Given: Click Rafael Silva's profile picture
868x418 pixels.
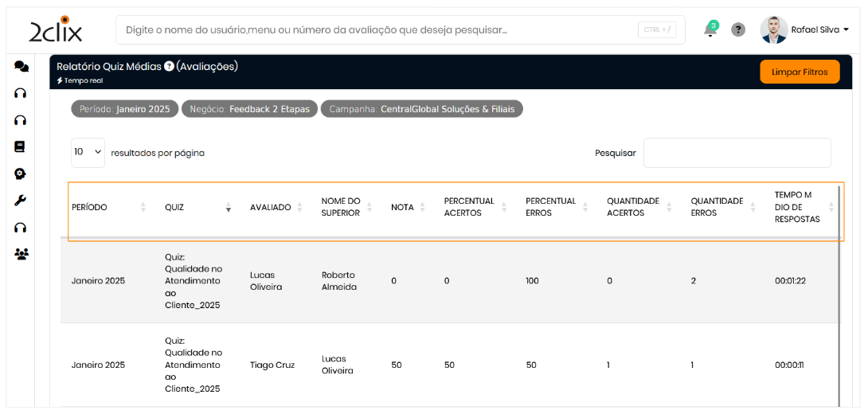Looking at the screenshot, I should pyautogui.click(x=773, y=30).
